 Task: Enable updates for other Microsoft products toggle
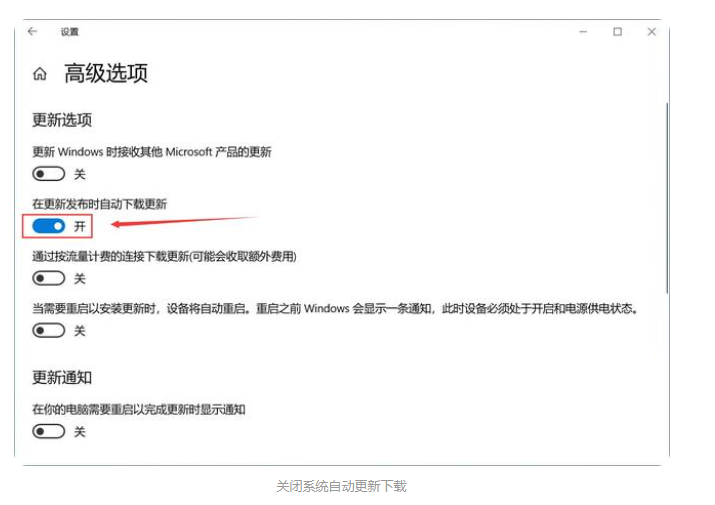[49, 174]
